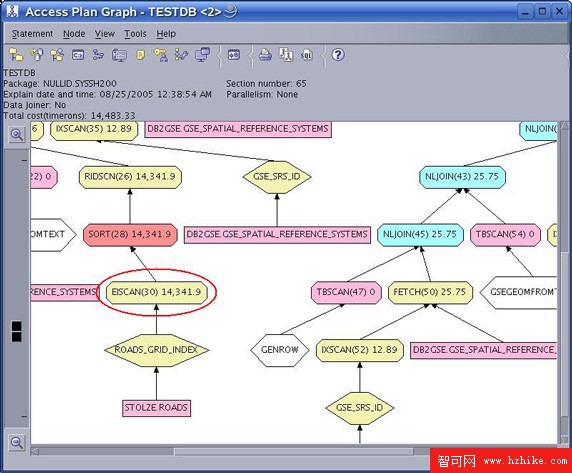Open Satellite Administration Center toolbar icon
The width and height of the screenshot is (572, 473).
(x=57, y=55)
